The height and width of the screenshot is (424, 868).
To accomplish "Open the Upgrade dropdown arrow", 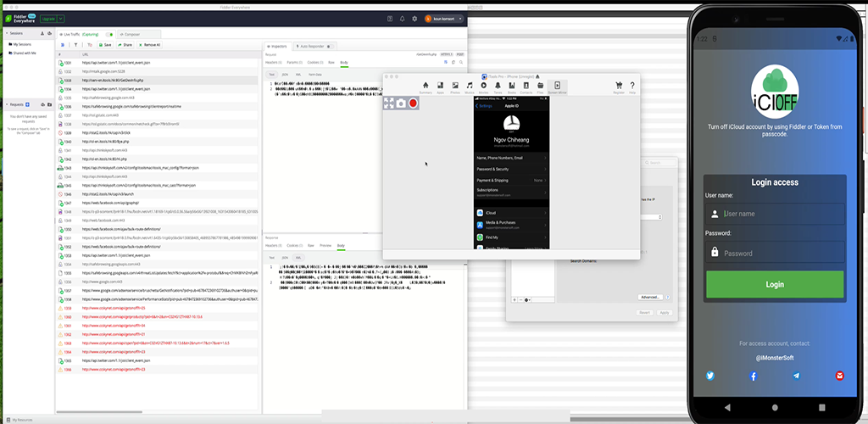I will click(61, 19).
